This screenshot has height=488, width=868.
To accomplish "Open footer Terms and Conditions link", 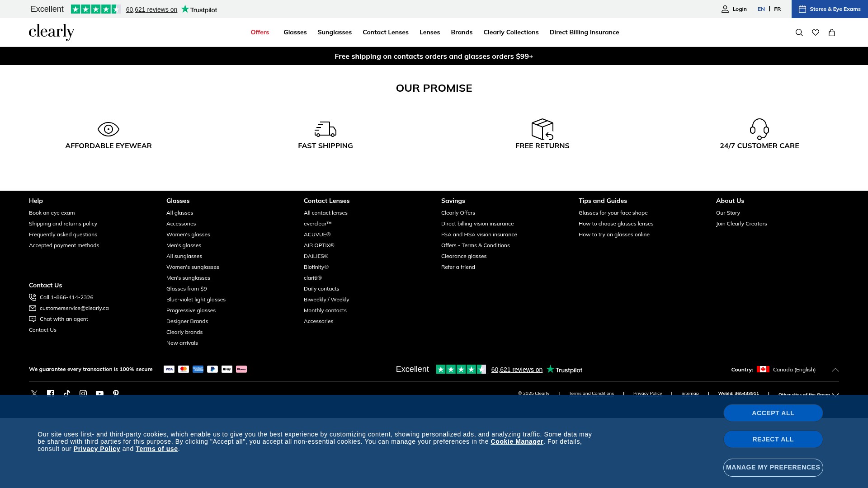I will click(591, 394).
